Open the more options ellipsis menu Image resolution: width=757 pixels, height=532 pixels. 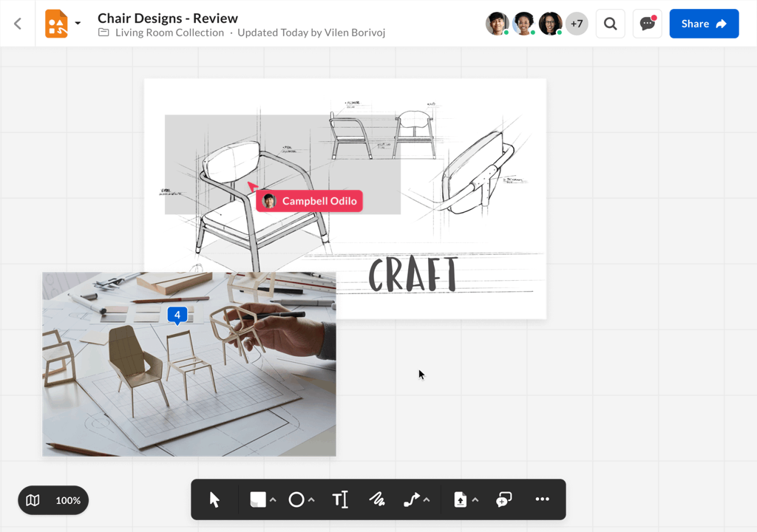point(542,499)
